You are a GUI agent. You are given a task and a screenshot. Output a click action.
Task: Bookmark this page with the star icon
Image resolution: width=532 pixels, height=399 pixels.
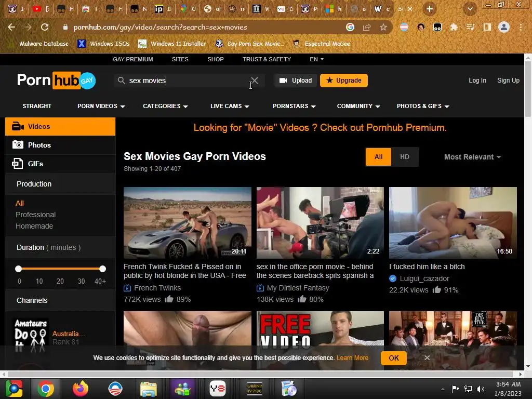383,27
